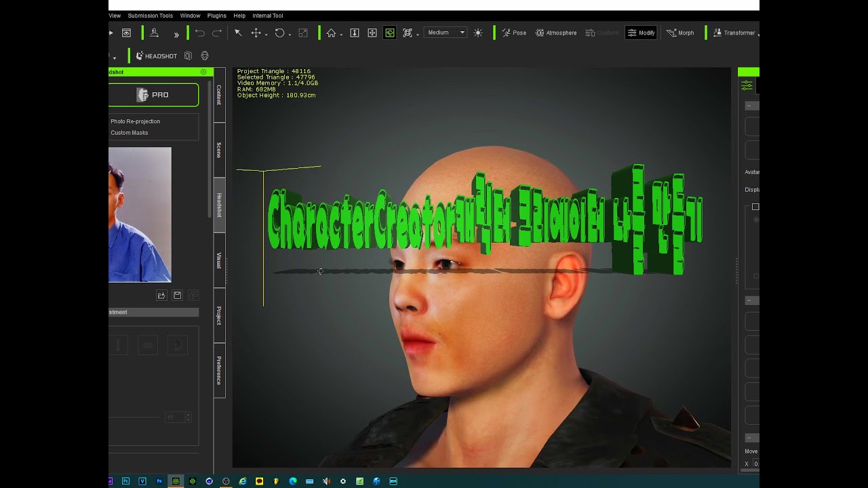Image resolution: width=868 pixels, height=488 pixels.
Task: Click the speaker volume taskbar icon
Action: [326, 481]
